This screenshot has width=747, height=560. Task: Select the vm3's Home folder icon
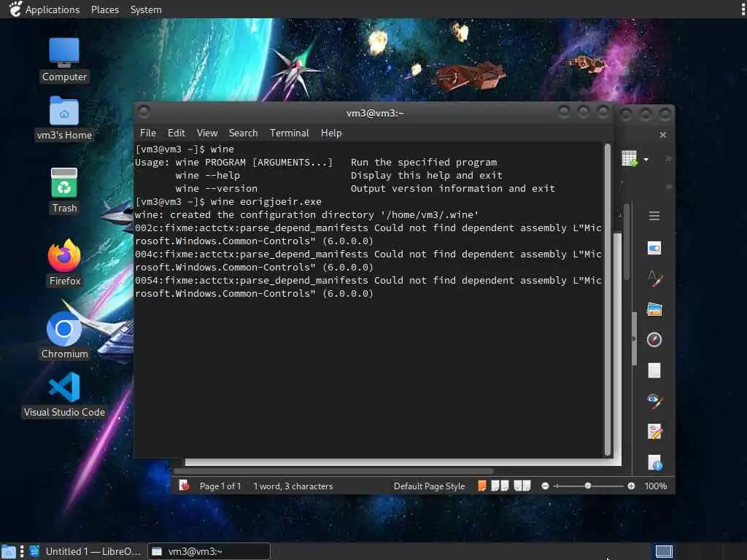(x=64, y=118)
